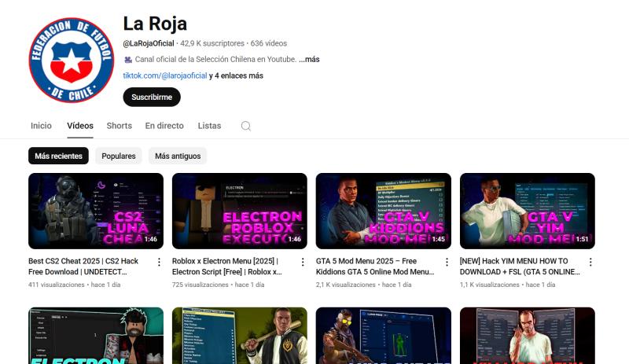Go to the En directo tab

click(164, 126)
